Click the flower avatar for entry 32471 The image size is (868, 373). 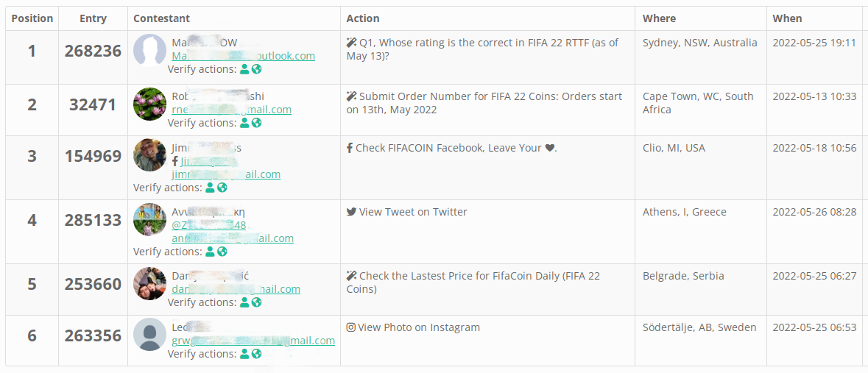149,104
